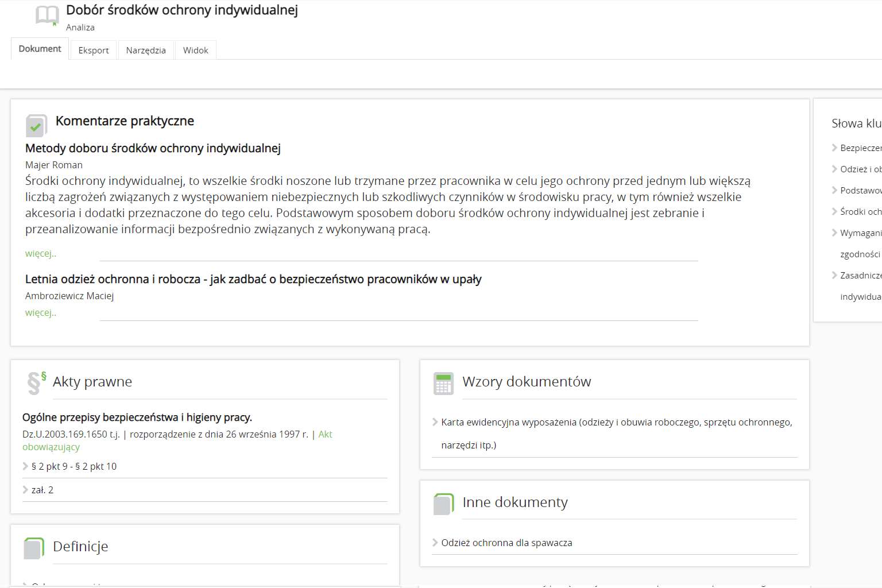Expand więcej under Metody doboru commentary
Image resolution: width=882 pixels, height=588 pixels.
[x=41, y=253]
